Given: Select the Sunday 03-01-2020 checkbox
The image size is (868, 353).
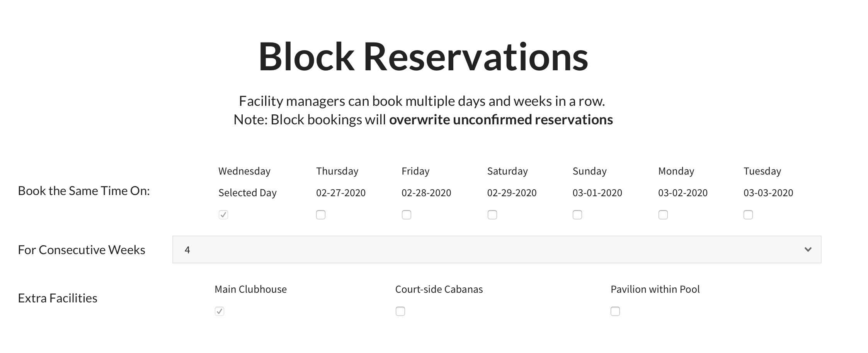Looking at the screenshot, I should pyautogui.click(x=577, y=215).
